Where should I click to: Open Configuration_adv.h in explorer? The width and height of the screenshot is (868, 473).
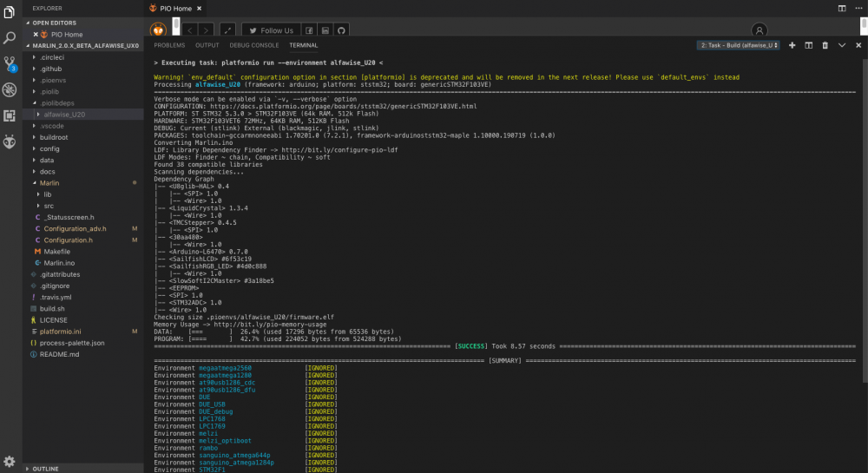[75, 228]
